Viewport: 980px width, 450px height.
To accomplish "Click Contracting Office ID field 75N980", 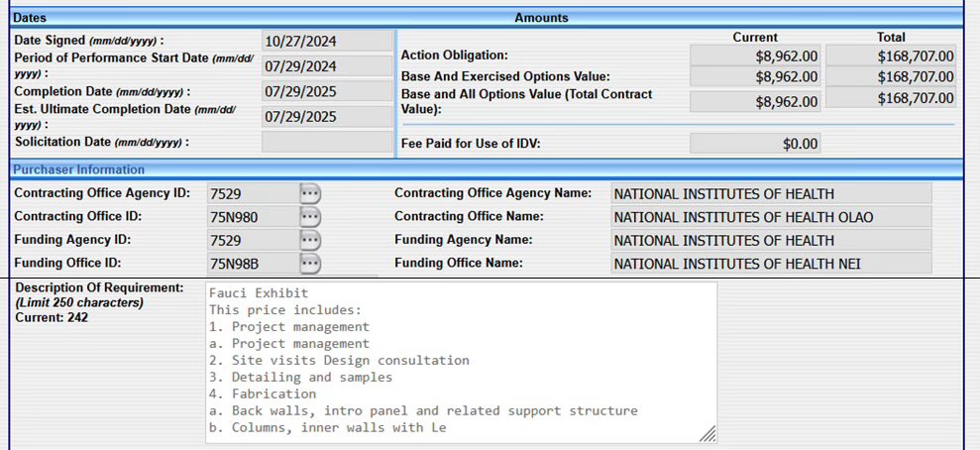I will [252, 217].
